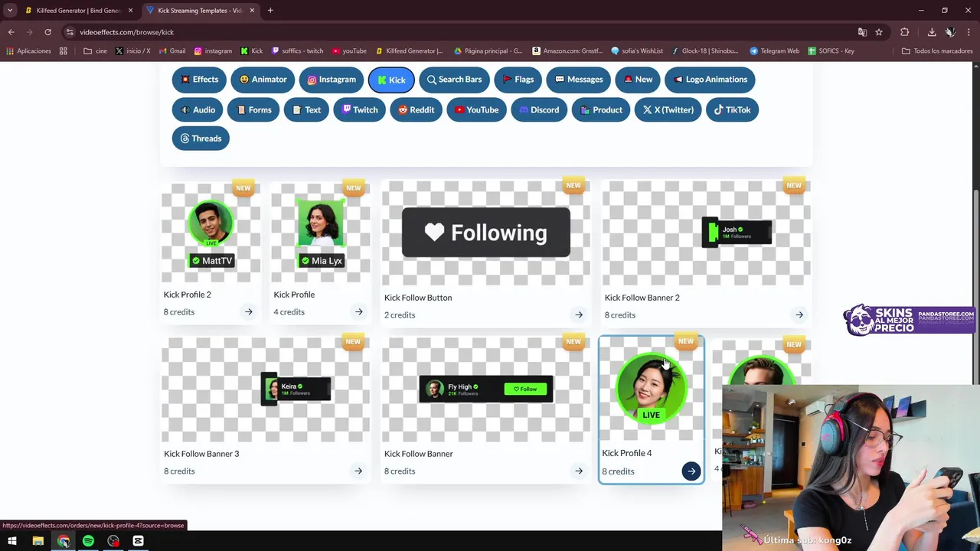Select the Instagram category pill
980x551 pixels.
(x=332, y=80)
